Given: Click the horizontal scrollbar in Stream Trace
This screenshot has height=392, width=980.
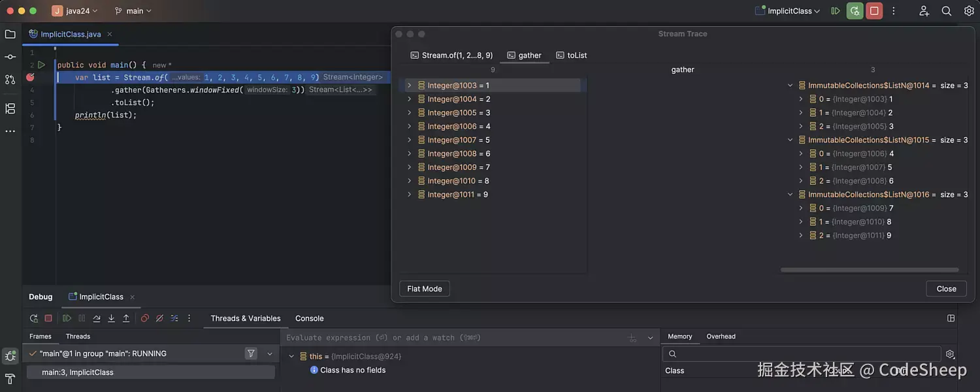Looking at the screenshot, I should click(x=869, y=270).
